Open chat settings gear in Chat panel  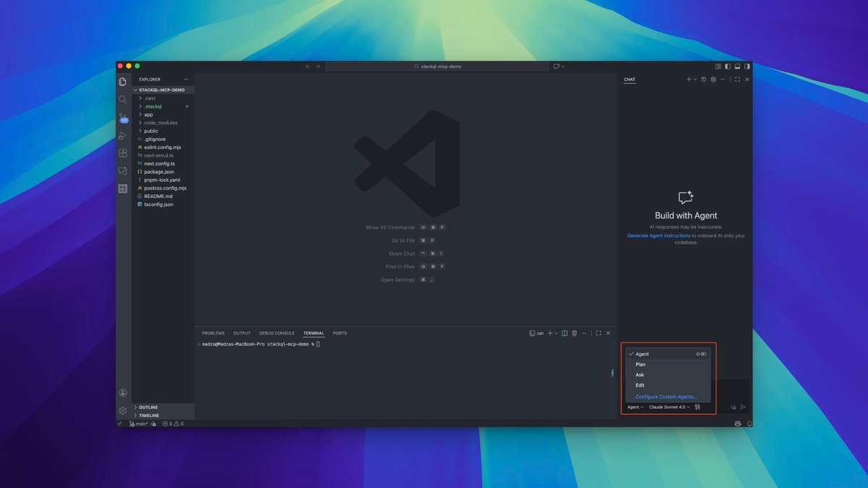[x=713, y=80]
